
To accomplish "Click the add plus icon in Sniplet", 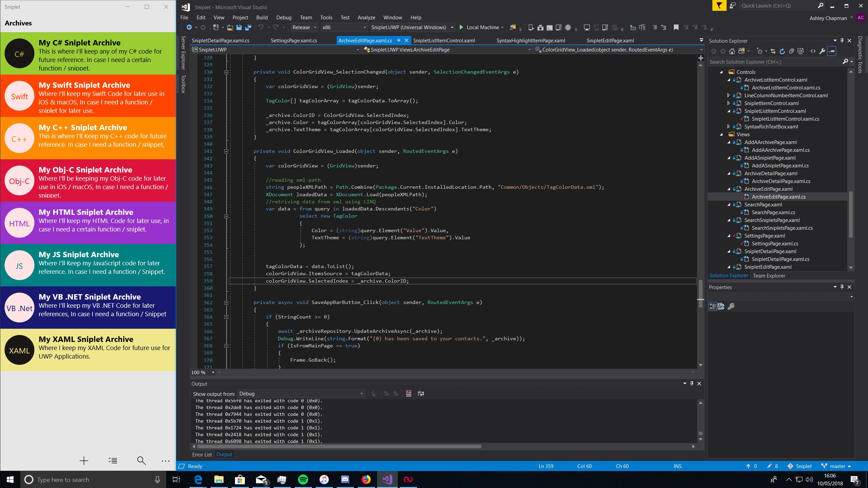I will coord(84,461).
